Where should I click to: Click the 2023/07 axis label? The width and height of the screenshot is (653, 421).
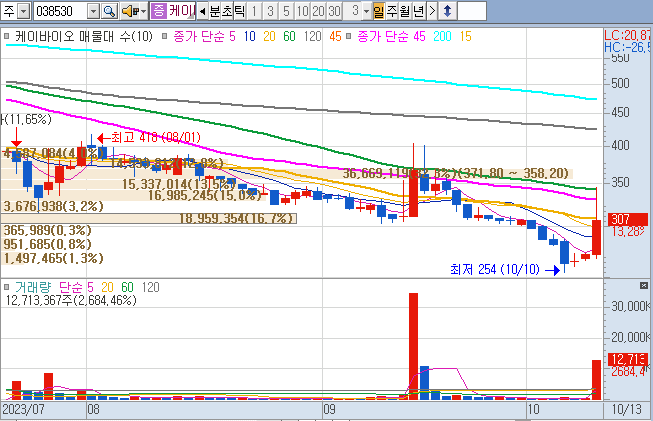coord(23,409)
